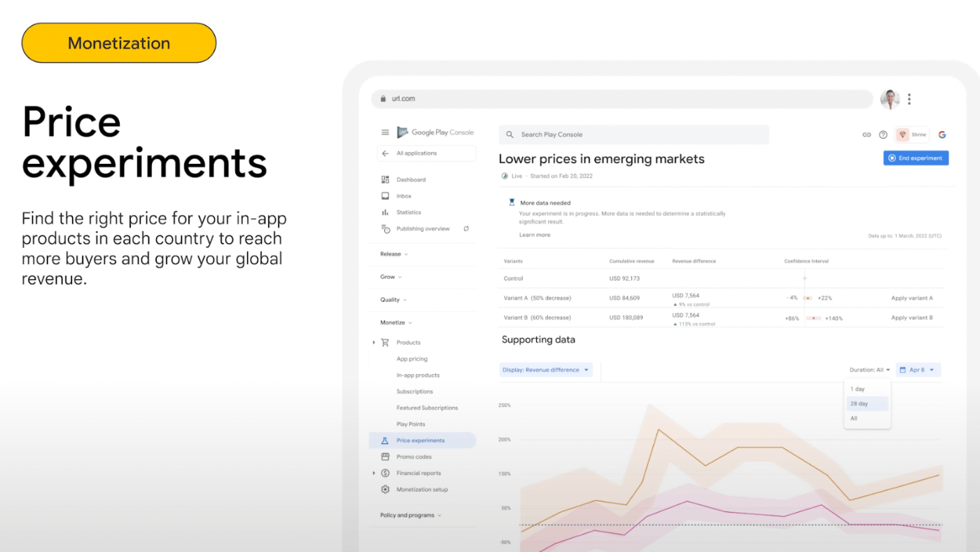The image size is (980, 552).
Task: Click the Search Play Console field
Action: point(633,134)
